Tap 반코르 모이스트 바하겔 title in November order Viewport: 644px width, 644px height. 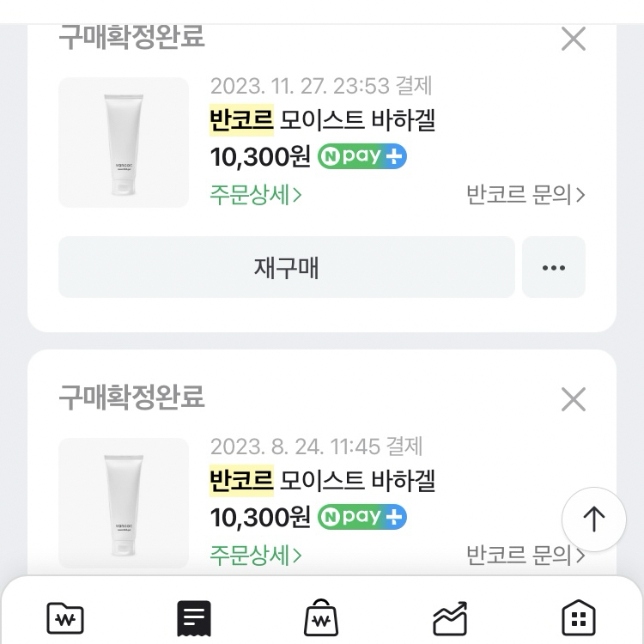(x=323, y=120)
